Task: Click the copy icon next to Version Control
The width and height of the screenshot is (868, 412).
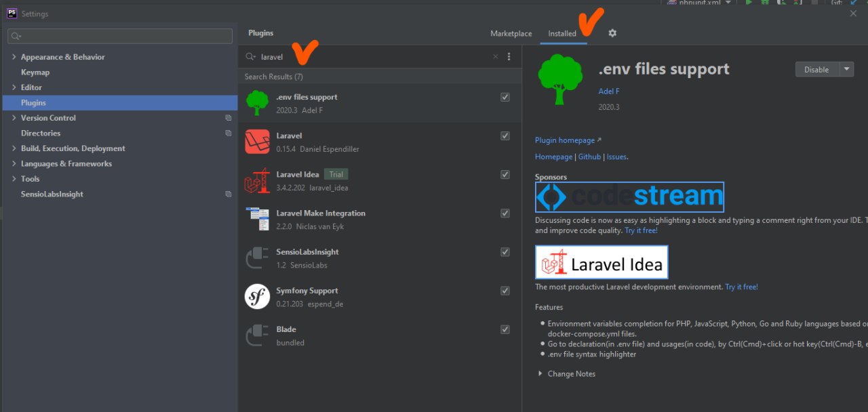Action: coord(229,118)
